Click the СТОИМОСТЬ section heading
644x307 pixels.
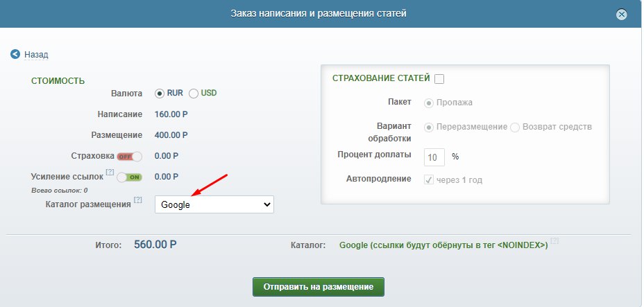pyautogui.click(x=58, y=81)
